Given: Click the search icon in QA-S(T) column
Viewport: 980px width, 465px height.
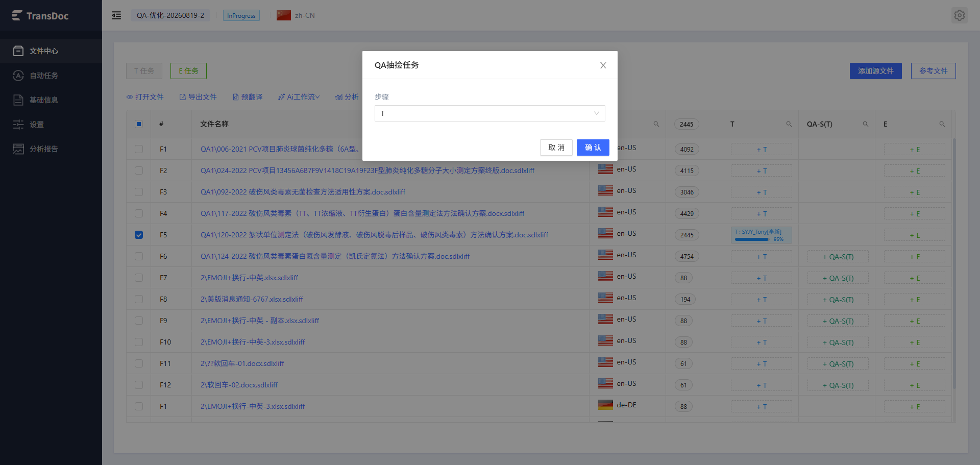Looking at the screenshot, I should [x=865, y=124].
